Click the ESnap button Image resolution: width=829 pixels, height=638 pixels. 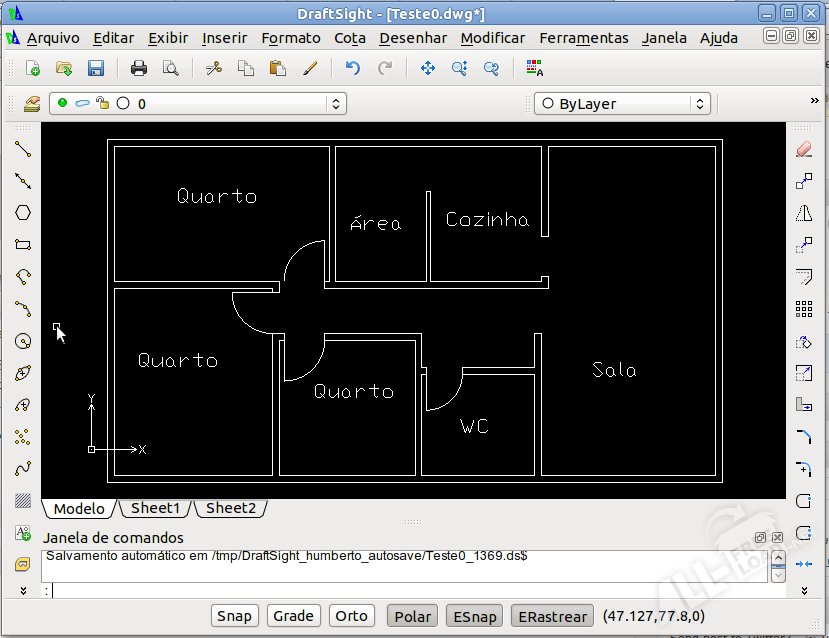(474, 616)
